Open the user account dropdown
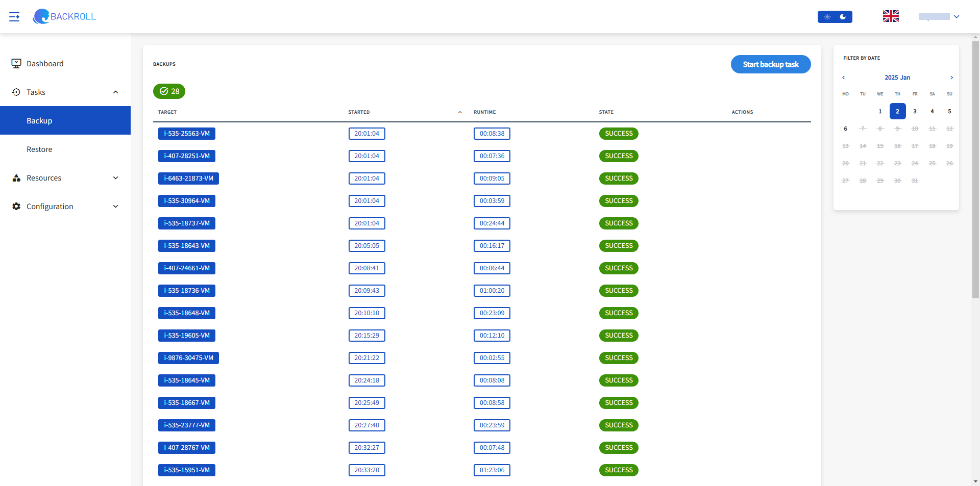Screen dimensions: 980x486 [939, 17]
